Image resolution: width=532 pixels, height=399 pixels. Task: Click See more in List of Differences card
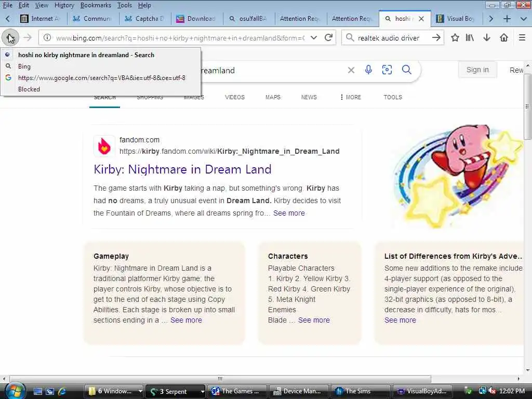coord(400,320)
